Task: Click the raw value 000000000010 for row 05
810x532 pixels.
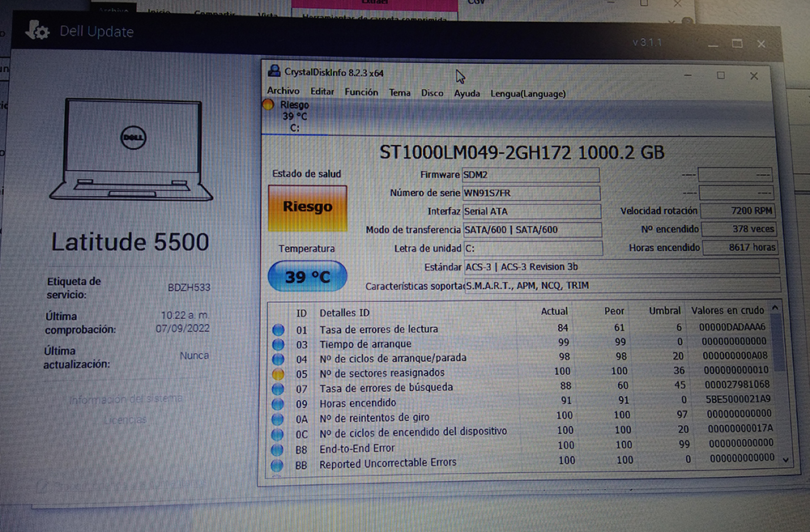Action: click(735, 370)
